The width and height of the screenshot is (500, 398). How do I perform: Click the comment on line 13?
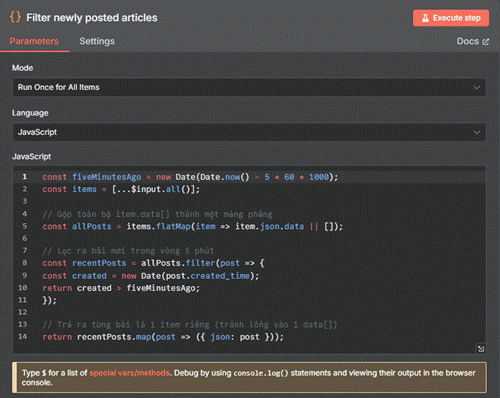coord(190,325)
